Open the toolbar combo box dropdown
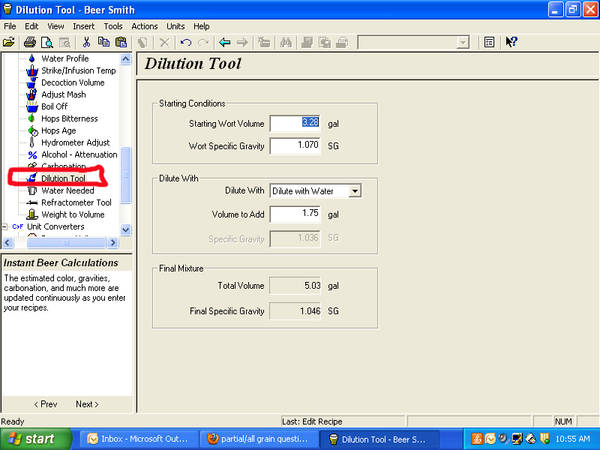 click(x=463, y=42)
